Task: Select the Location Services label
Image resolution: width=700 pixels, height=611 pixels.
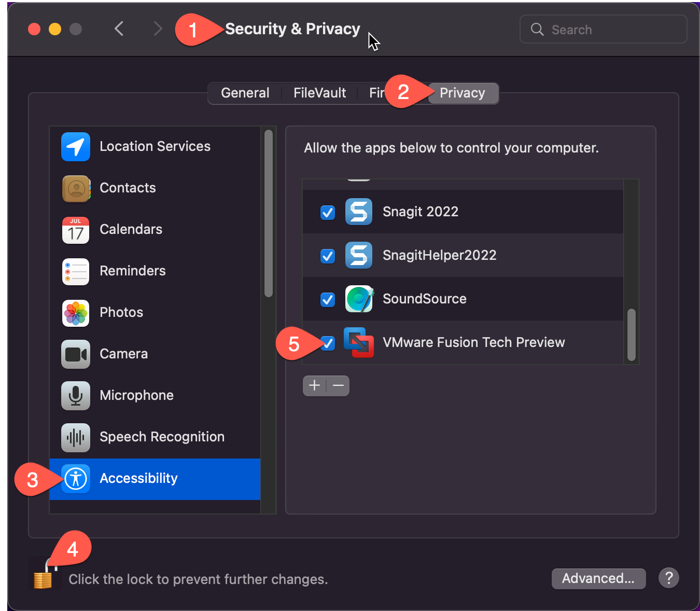Action: pos(155,146)
